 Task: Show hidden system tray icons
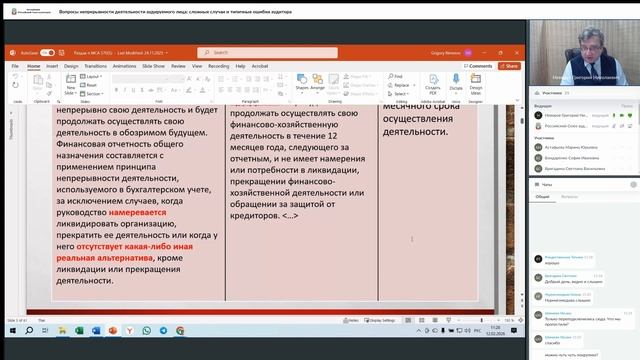click(x=418, y=331)
